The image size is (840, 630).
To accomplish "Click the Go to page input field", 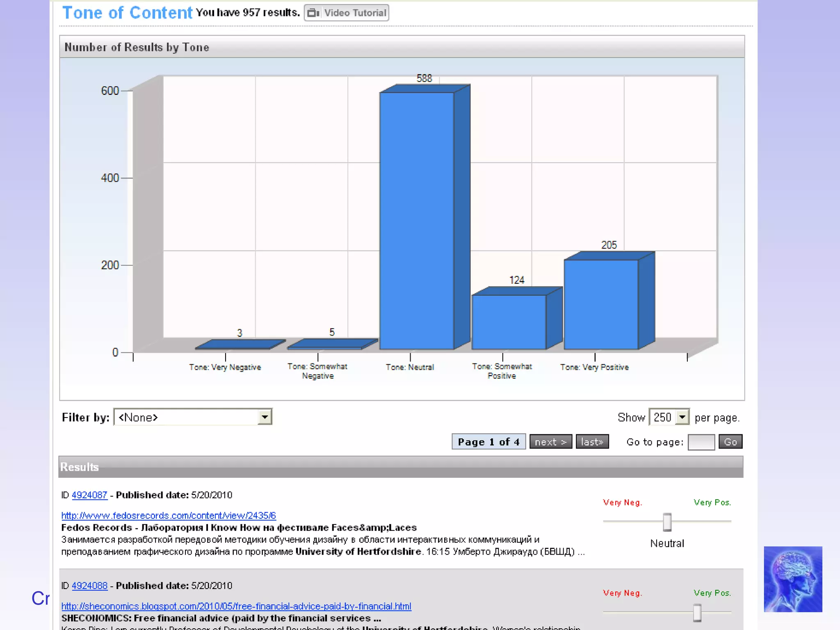I will point(701,442).
